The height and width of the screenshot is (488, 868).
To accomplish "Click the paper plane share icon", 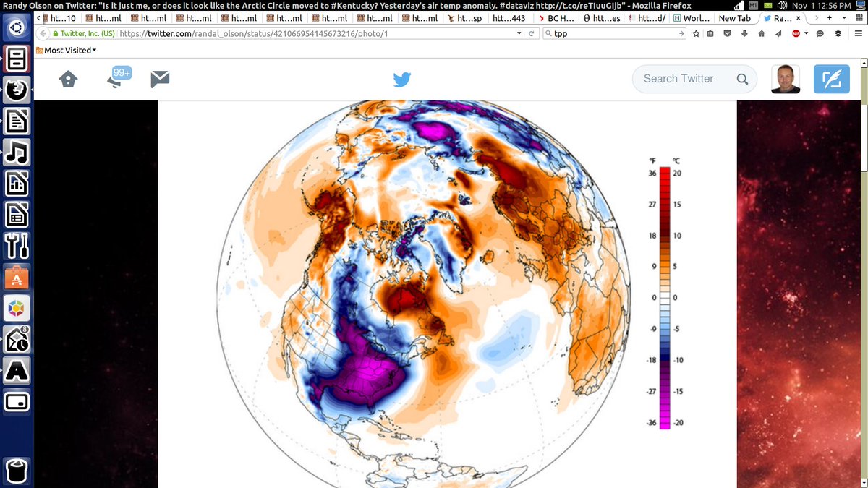I will click(x=778, y=34).
